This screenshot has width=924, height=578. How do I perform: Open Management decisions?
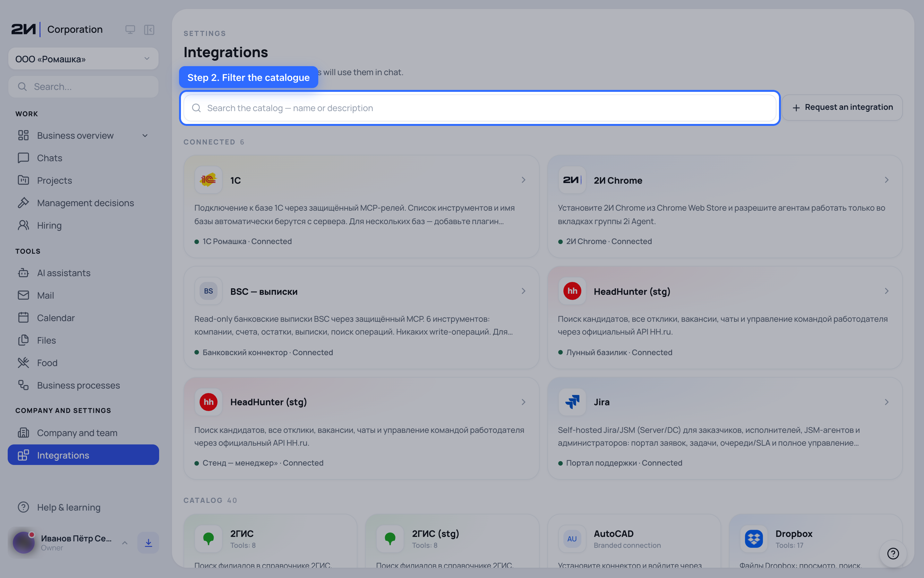[x=83, y=203]
